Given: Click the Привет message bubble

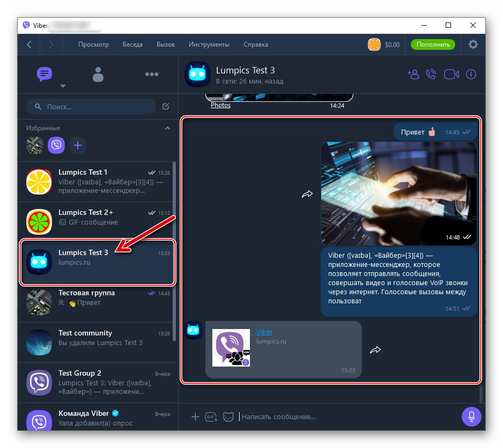Looking at the screenshot, I should pyautogui.click(x=435, y=132).
